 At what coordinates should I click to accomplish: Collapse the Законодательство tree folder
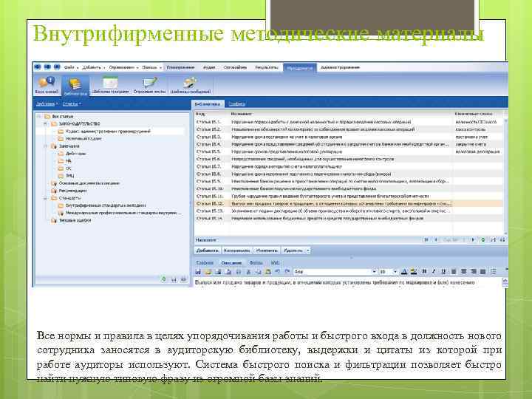[x=46, y=124]
